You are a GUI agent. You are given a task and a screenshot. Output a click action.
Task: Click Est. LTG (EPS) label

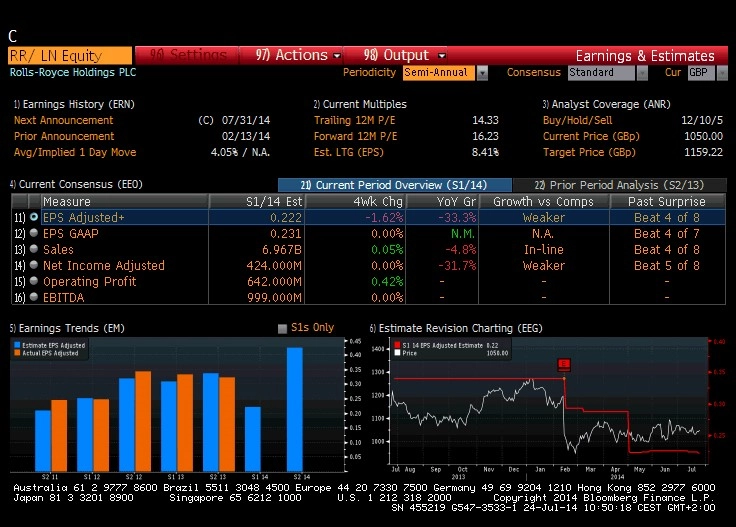(x=348, y=152)
